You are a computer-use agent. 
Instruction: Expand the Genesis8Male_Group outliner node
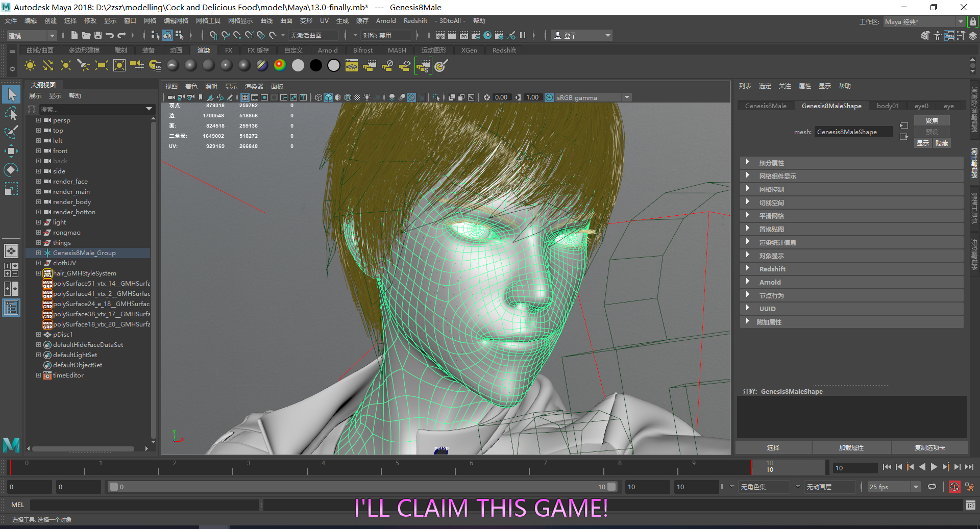(x=38, y=253)
